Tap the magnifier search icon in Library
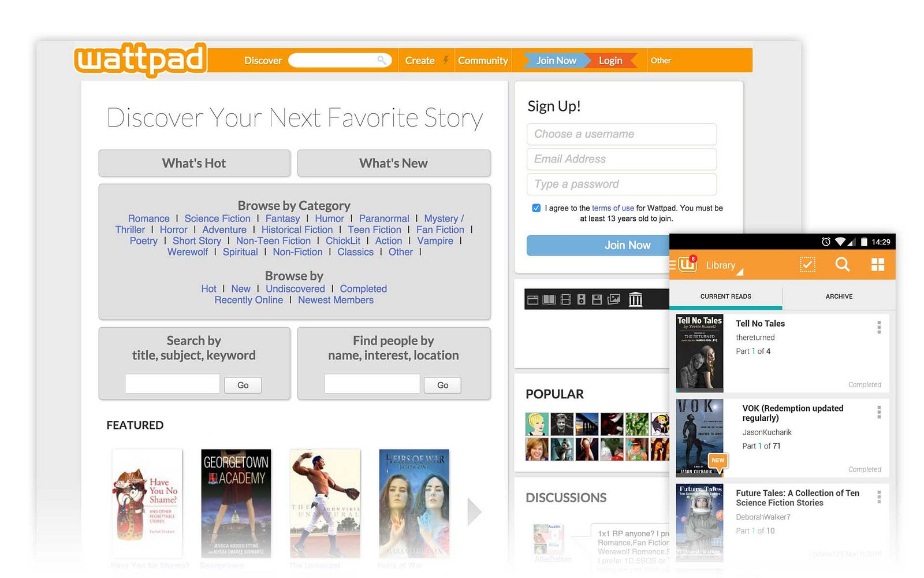The height and width of the screenshot is (578, 924). click(843, 264)
